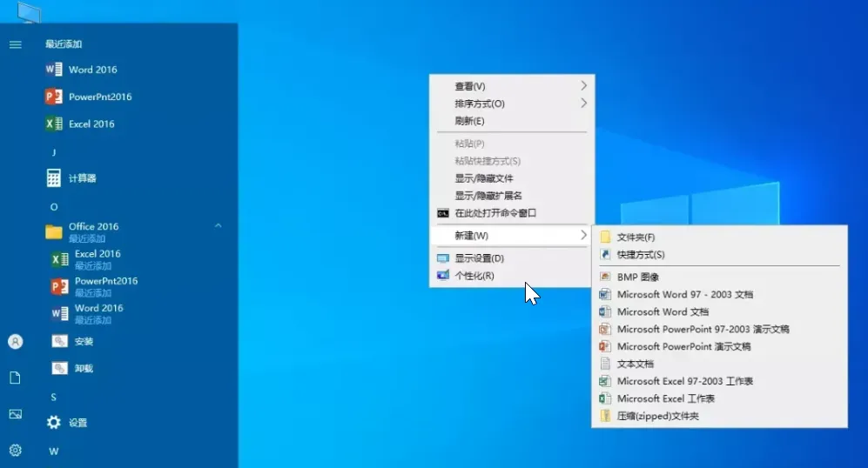Create a new Microsoft Word 文档
Screen dimensions: 868x468
coord(719,311)
